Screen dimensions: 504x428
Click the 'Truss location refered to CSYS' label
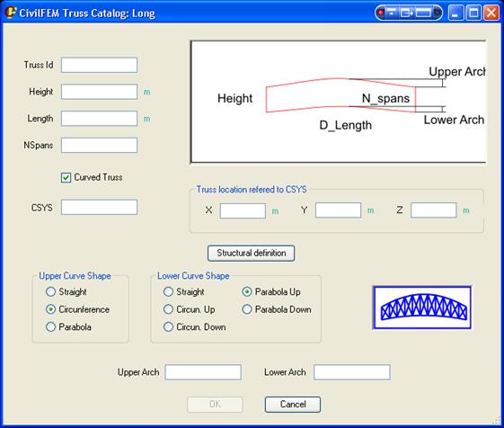click(252, 190)
